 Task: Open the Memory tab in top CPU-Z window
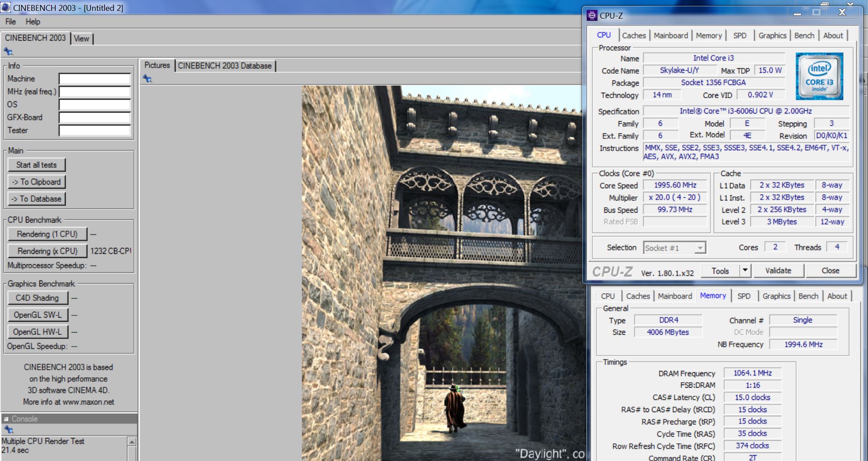[709, 35]
